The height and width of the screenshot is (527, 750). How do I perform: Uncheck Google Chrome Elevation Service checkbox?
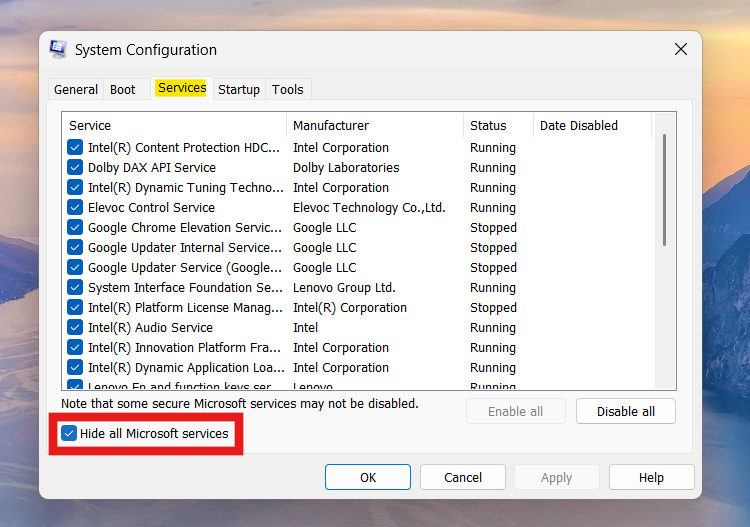tap(75, 227)
